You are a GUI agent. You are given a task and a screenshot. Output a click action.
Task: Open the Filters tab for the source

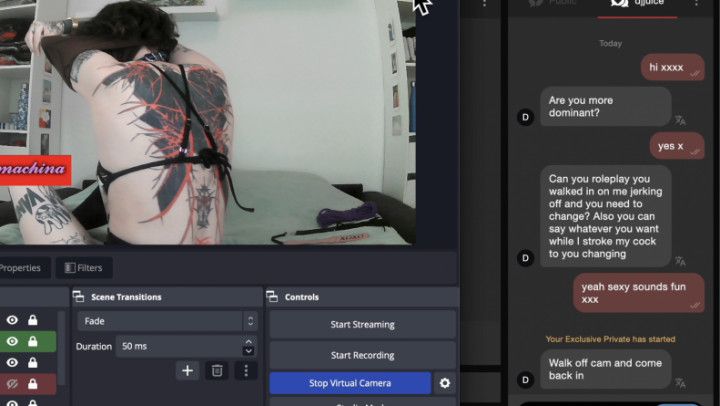tap(84, 268)
